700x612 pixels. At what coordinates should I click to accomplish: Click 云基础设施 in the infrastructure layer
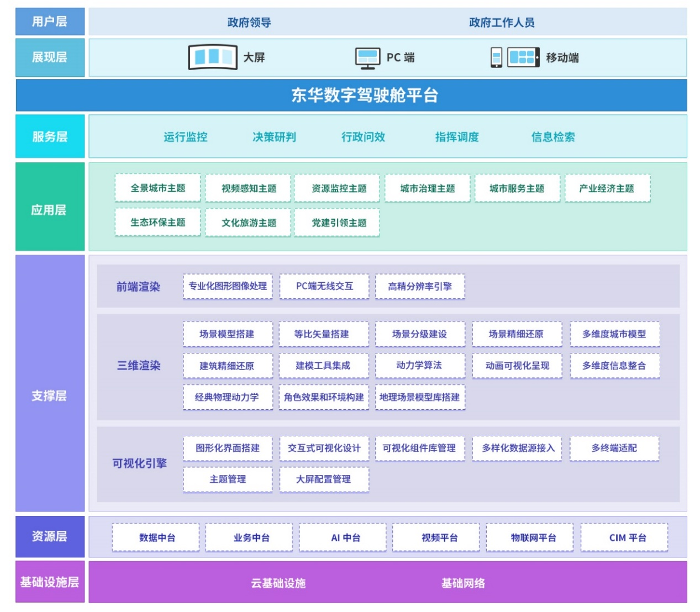278,583
